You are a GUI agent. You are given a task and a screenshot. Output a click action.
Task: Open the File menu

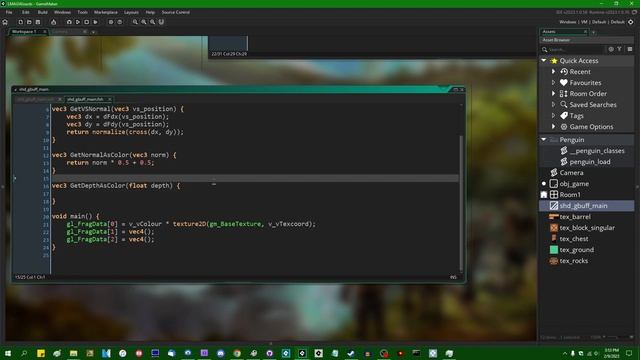click(9, 12)
